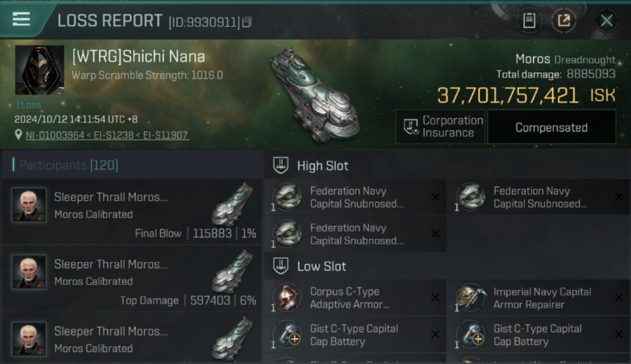
Task: Click the clipboard report icon
Action: (x=529, y=20)
